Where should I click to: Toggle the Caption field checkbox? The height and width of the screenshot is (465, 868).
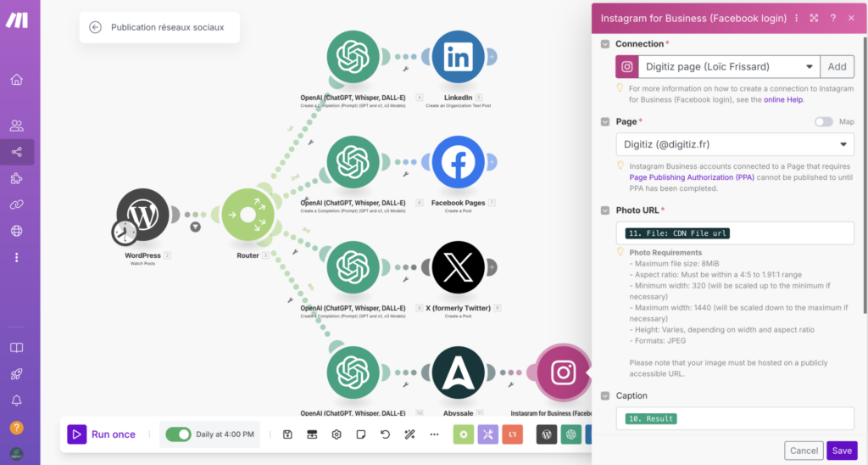605,395
